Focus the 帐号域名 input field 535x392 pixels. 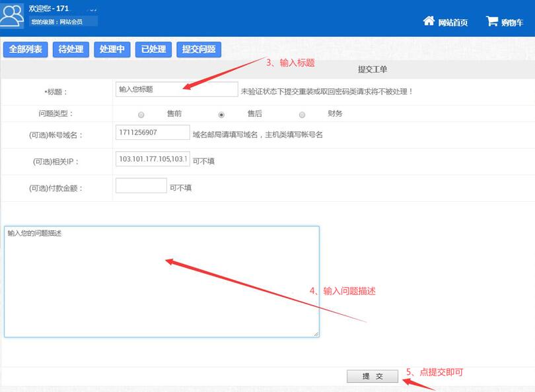pos(153,133)
